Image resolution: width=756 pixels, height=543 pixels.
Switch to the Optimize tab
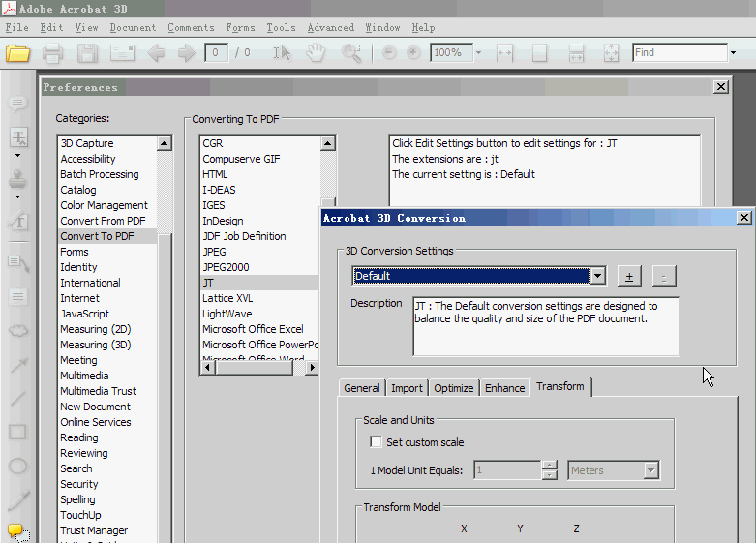454,388
